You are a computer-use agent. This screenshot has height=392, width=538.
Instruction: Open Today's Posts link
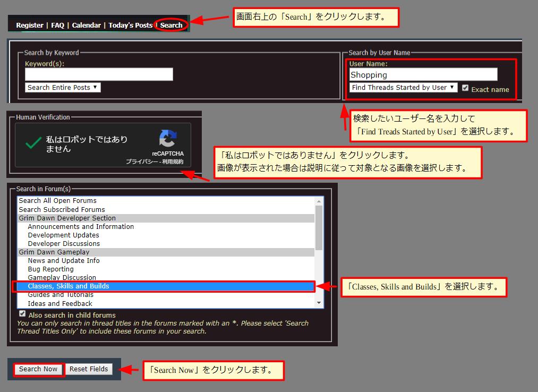point(130,25)
